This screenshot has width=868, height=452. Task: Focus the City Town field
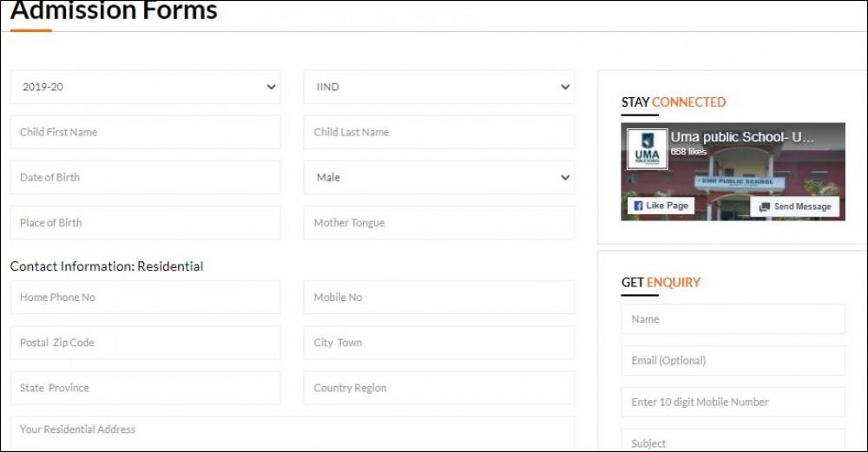click(438, 342)
